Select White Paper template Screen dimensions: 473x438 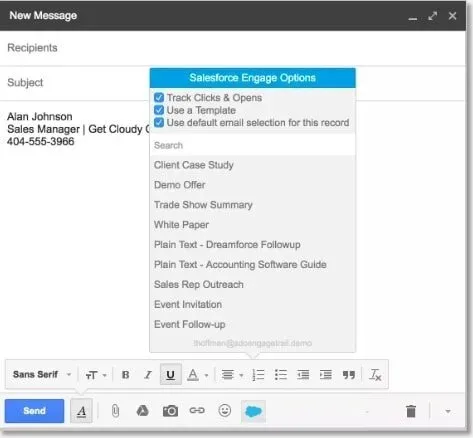(253, 225)
